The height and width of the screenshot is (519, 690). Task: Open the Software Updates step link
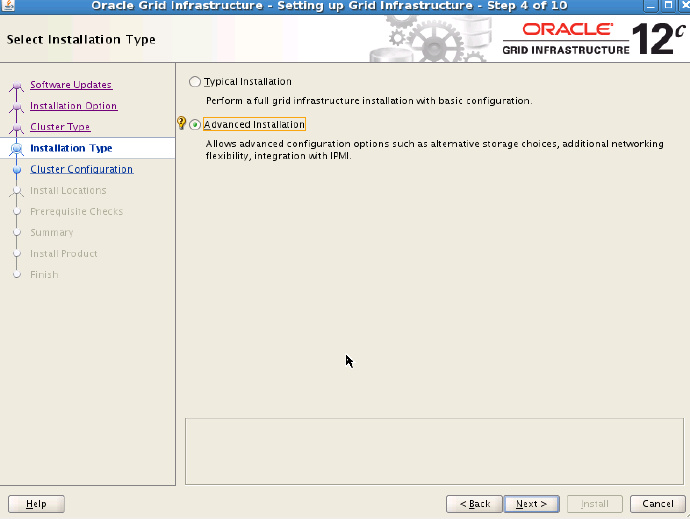71,85
